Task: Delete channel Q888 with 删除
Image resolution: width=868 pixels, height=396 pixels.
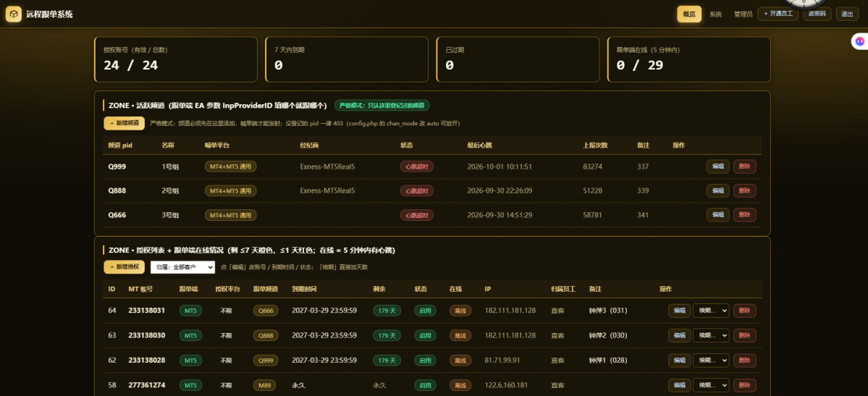Action: coord(744,190)
